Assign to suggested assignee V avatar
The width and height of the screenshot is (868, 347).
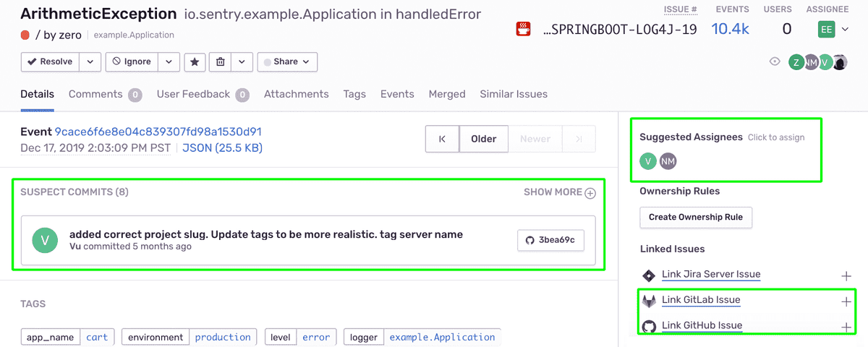pyautogui.click(x=648, y=161)
